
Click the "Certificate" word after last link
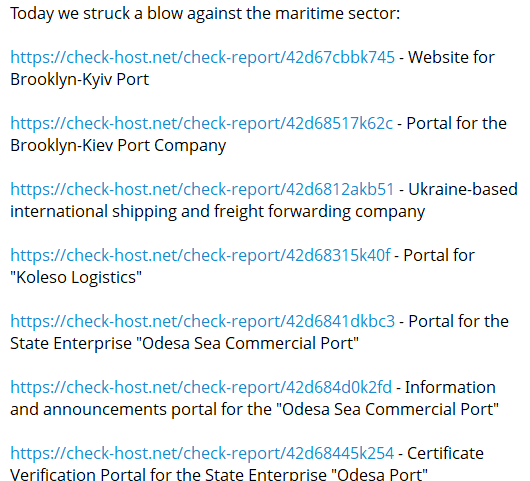445,453
